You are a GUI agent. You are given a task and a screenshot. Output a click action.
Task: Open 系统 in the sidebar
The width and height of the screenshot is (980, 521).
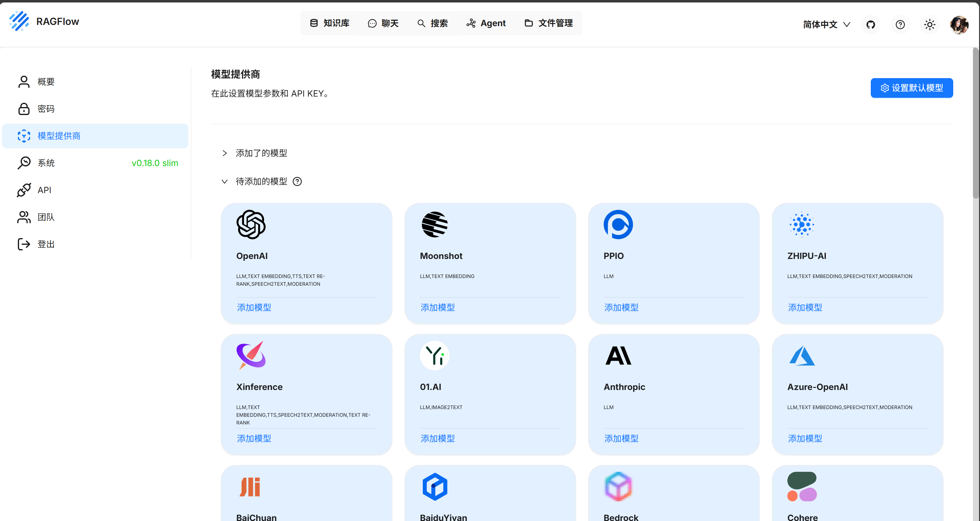[x=95, y=163]
